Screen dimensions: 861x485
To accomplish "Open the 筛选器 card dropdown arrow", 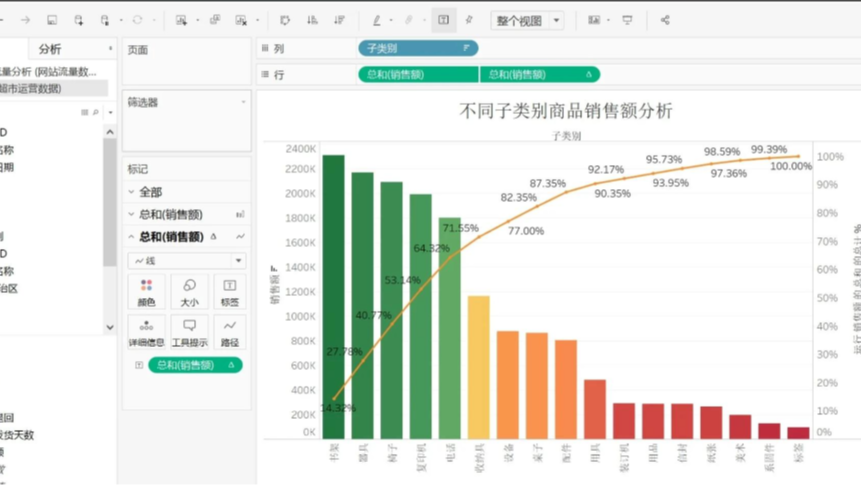I will tap(243, 102).
